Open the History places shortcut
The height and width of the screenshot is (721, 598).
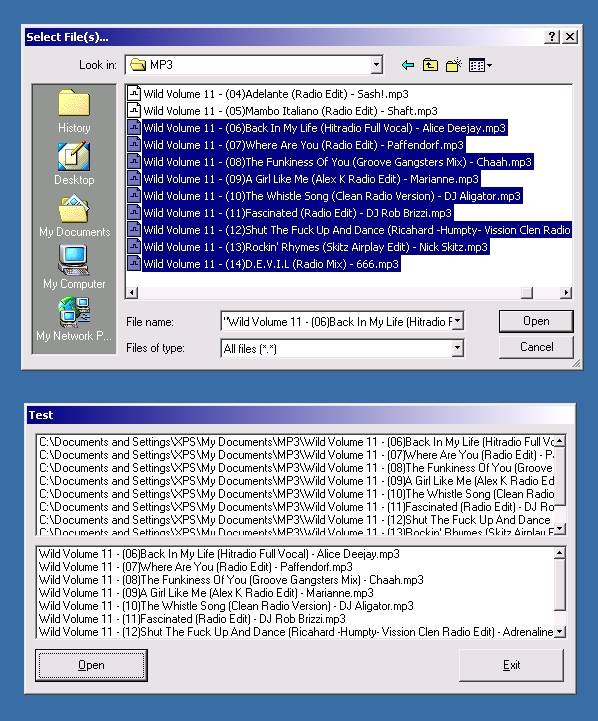pyautogui.click(x=74, y=111)
